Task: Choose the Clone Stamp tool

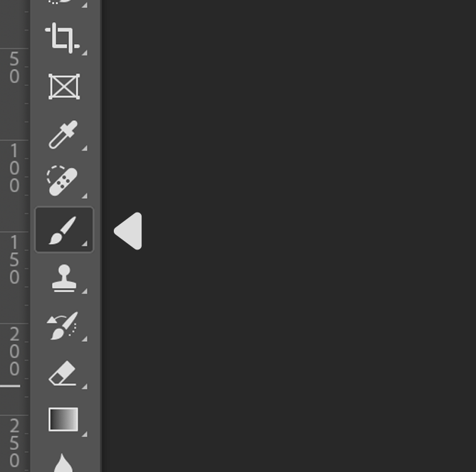Action: (64, 279)
